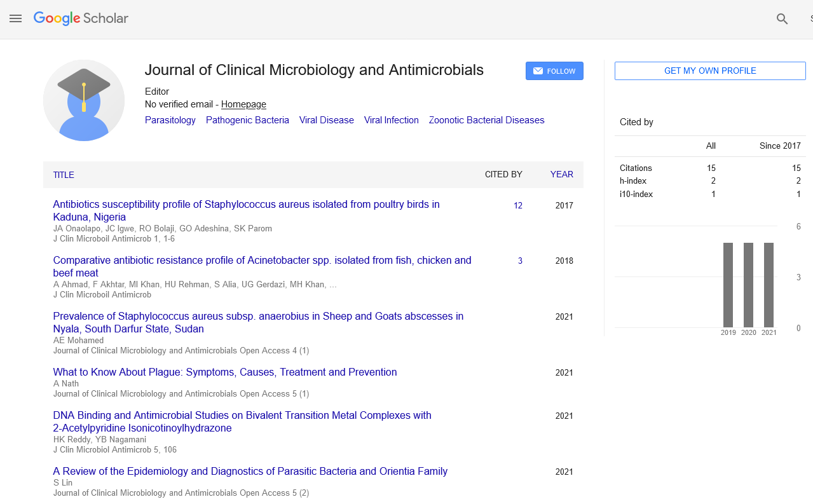This screenshot has width=813, height=504.
Task: Open the 3 citations count link
Action: point(520,261)
